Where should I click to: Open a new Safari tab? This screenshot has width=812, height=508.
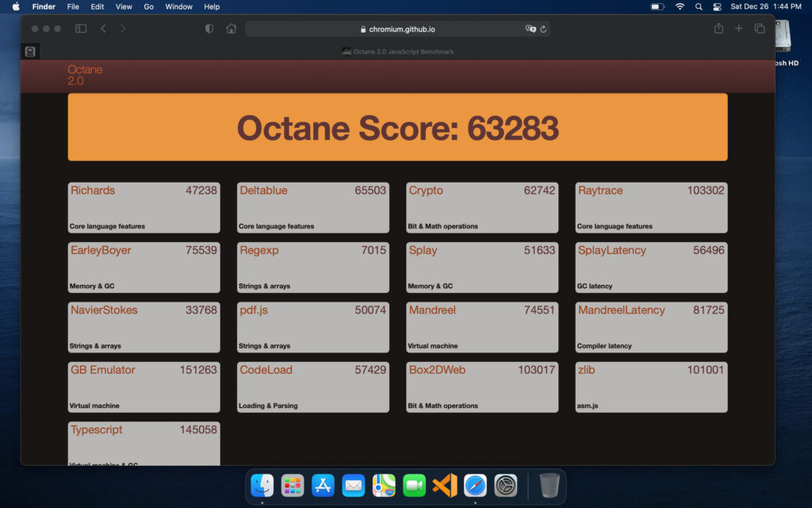point(738,29)
